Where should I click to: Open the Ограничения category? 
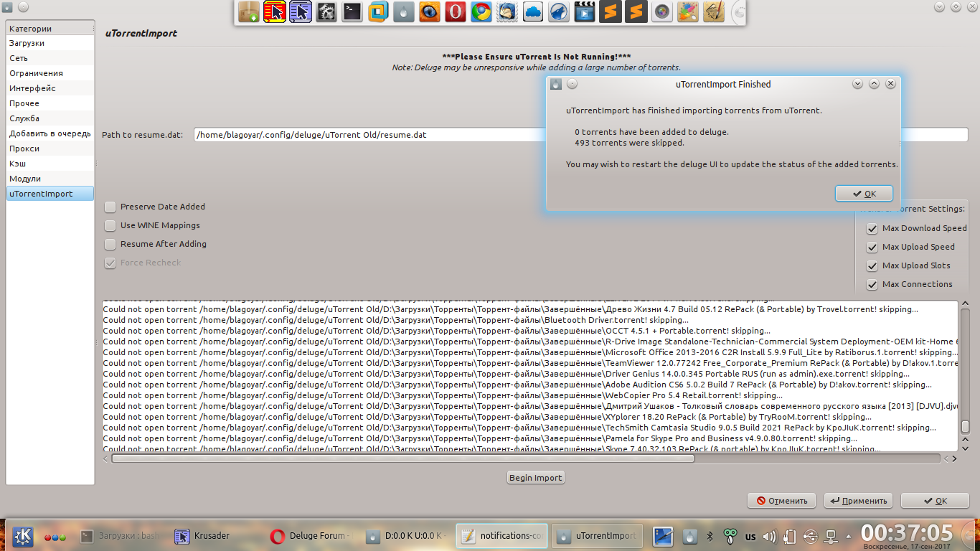click(x=50, y=73)
